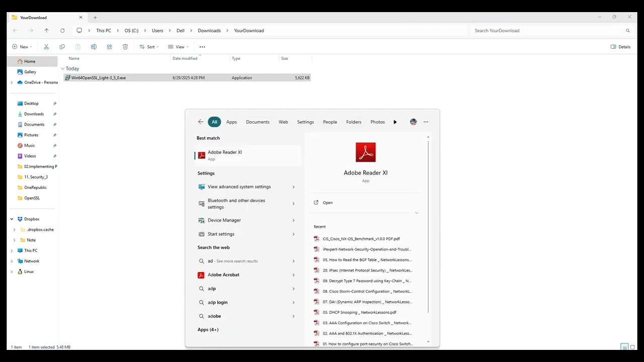Toggle the Details pane button
Screen dimensions: 644x362
pyautogui.click(x=620, y=47)
